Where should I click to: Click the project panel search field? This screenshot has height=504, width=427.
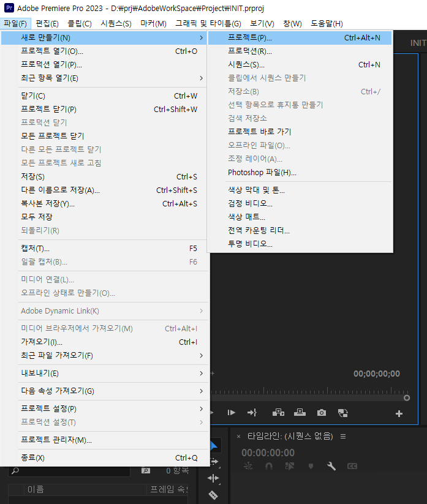pos(69,471)
